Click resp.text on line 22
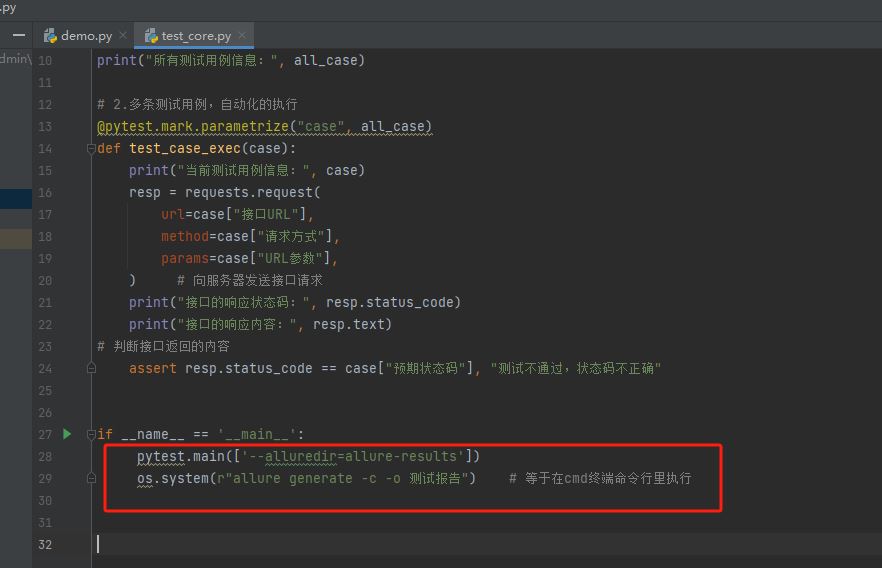882x568 pixels. [348, 324]
